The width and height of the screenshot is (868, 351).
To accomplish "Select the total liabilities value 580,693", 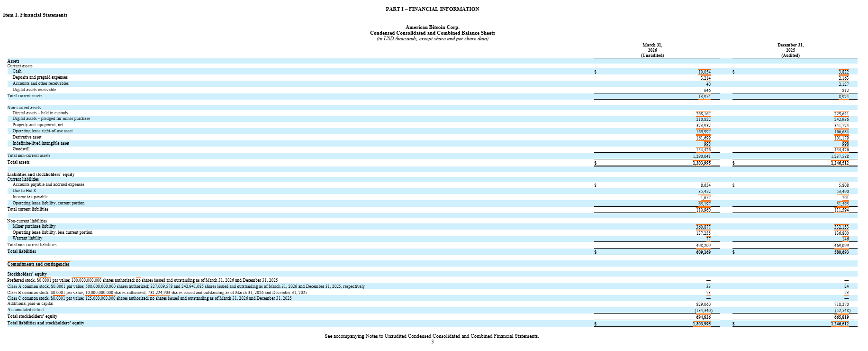I will 841,252.
